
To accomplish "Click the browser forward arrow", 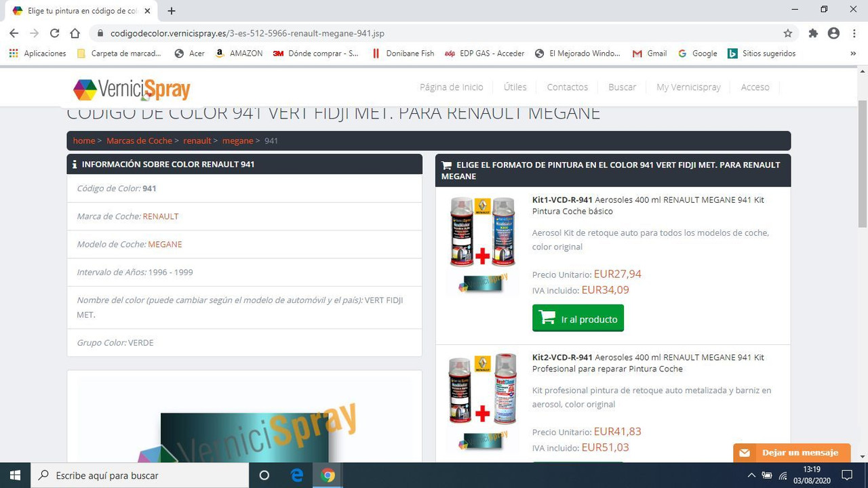I will (x=34, y=33).
